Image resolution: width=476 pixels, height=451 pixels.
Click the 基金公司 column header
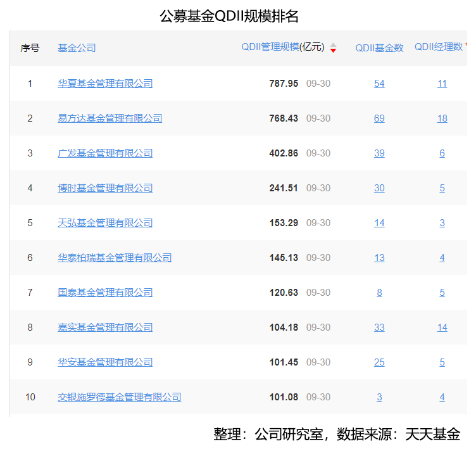(77, 48)
